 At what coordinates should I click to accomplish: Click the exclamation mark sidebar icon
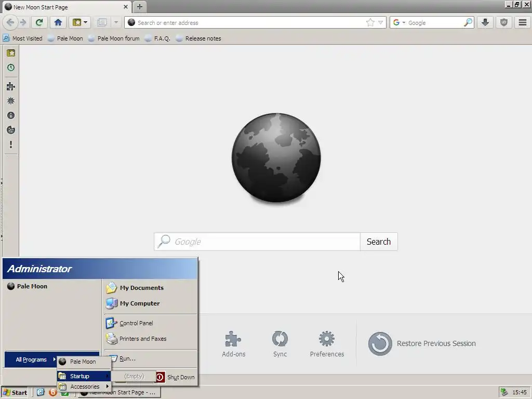pyautogui.click(x=11, y=144)
